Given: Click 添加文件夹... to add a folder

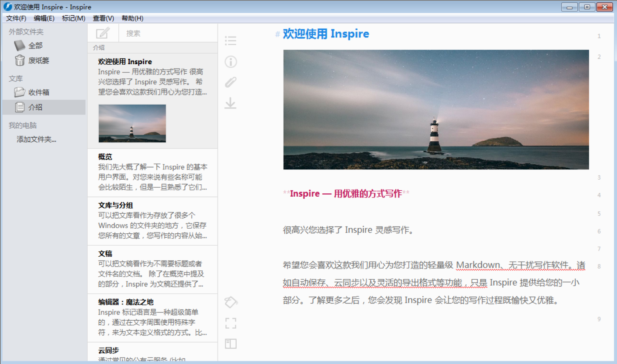Looking at the screenshot, I should [x=36, y=139].
